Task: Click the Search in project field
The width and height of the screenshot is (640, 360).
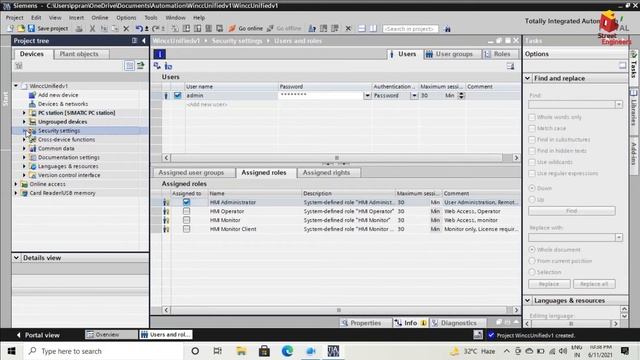Action: pos(410,29)
